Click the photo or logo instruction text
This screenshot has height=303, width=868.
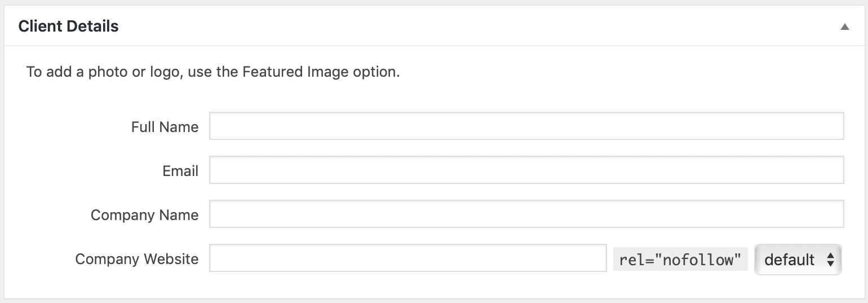coord(212,72)
